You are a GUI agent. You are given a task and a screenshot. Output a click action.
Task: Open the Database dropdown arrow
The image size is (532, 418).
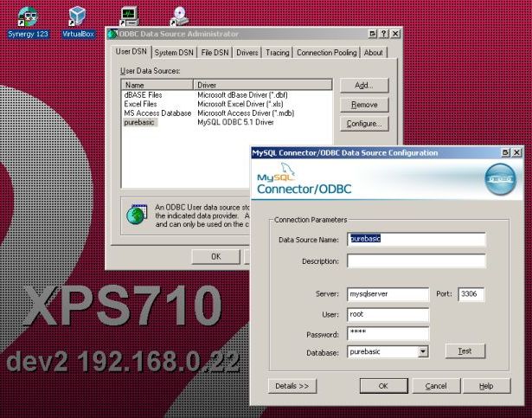pos(423,351)
